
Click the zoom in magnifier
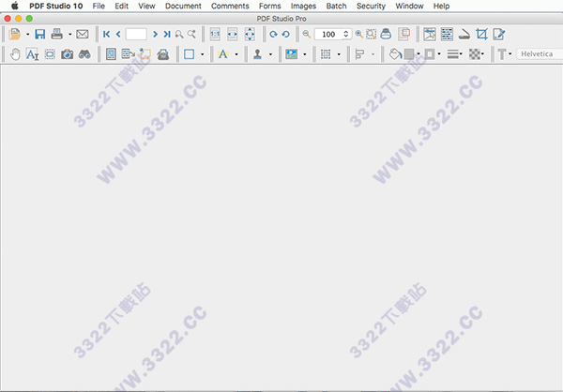point(358,34)
